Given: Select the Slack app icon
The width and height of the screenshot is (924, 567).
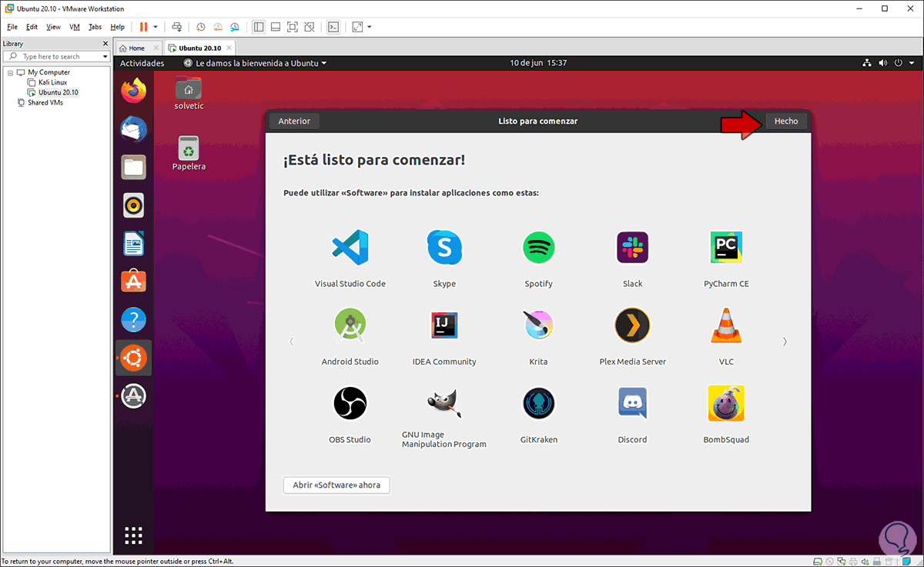Looking at the screenshot, I should coord(632,248).
